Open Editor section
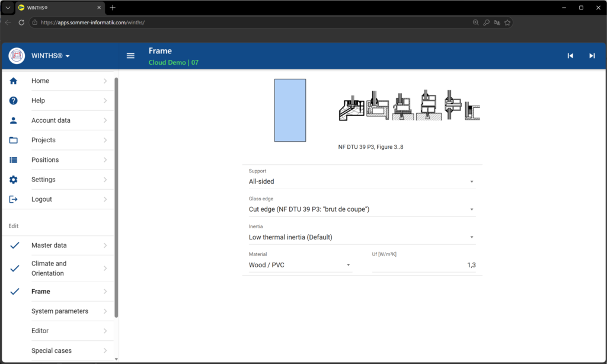 (58, 331)
